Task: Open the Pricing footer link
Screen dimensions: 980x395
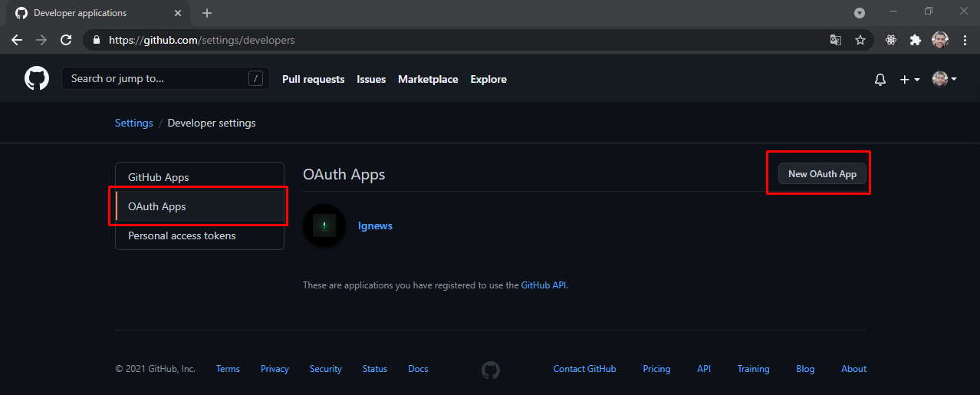Action: pyautogui.click(x=656, y=369)
